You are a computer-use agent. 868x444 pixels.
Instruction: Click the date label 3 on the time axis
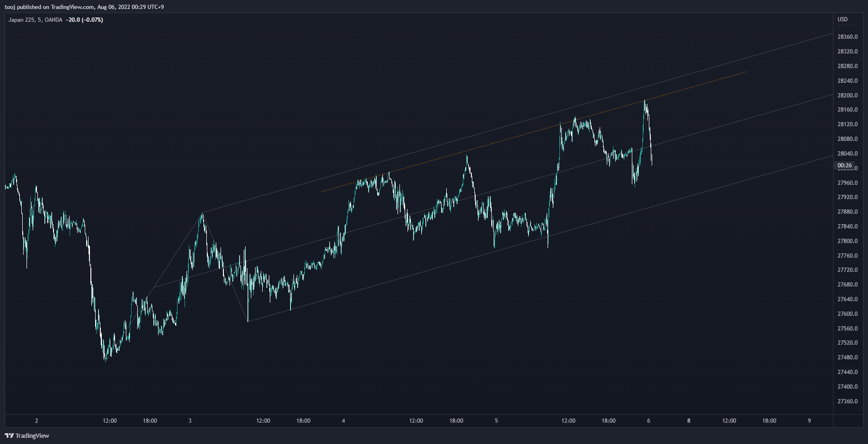190,421
